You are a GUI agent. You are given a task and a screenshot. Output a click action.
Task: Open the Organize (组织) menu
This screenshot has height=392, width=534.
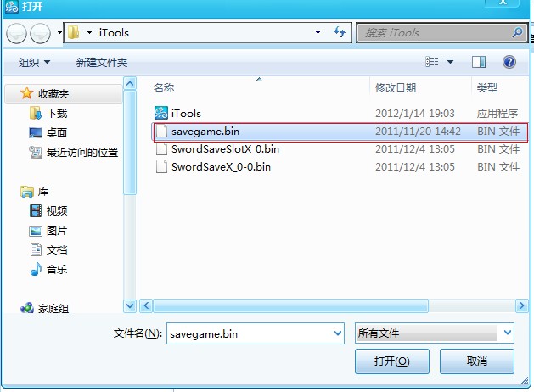click(x=34, y=62)
